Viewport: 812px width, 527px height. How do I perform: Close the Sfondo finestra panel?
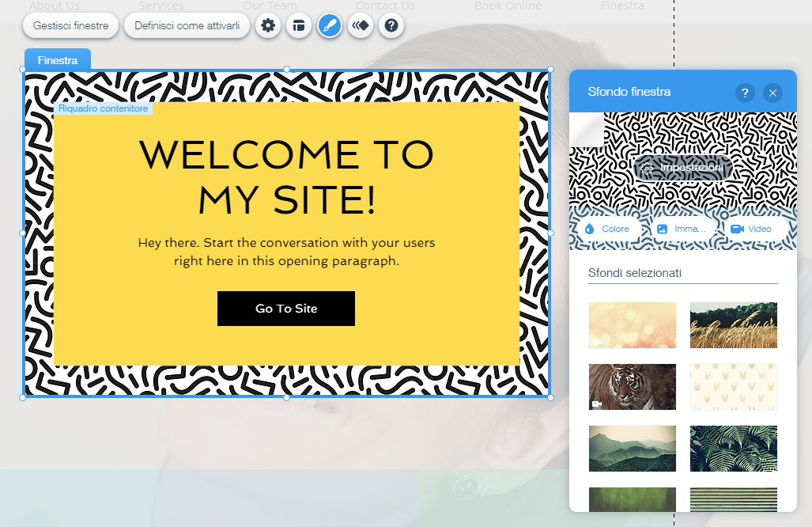(x=772, y=93)
